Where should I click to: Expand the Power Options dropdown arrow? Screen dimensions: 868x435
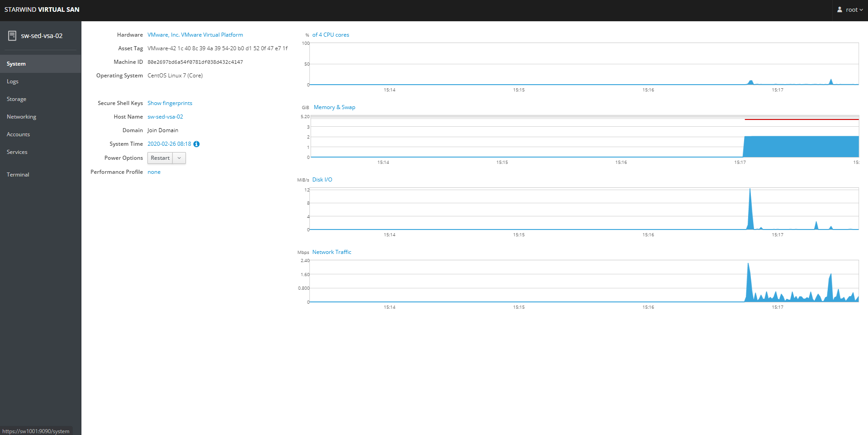point(179,158)
